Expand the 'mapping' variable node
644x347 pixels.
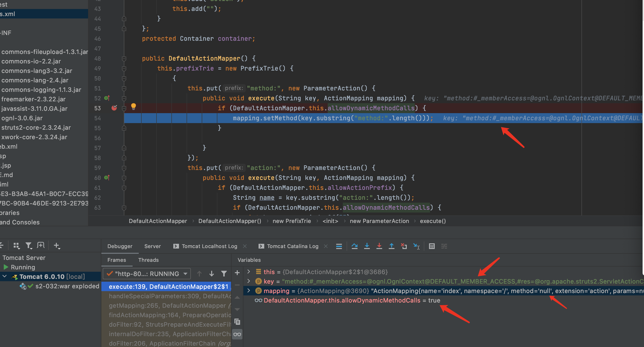(x=249, y=290)
